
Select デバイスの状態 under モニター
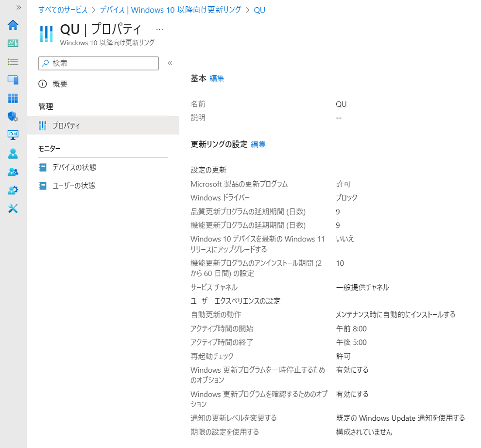click(74, 167)
